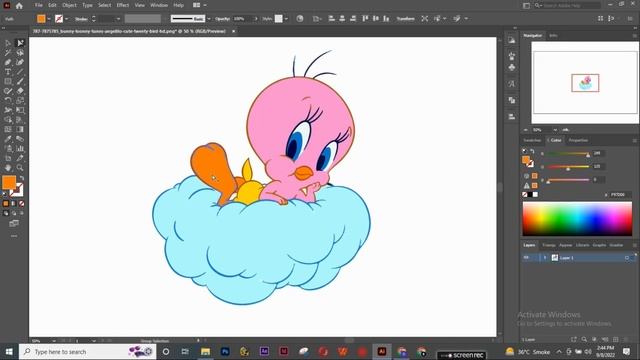This screenshot has width=640, height=360.
Task: Open the Pathfinder panel icon in dock
Action: [x=512, y=100]
